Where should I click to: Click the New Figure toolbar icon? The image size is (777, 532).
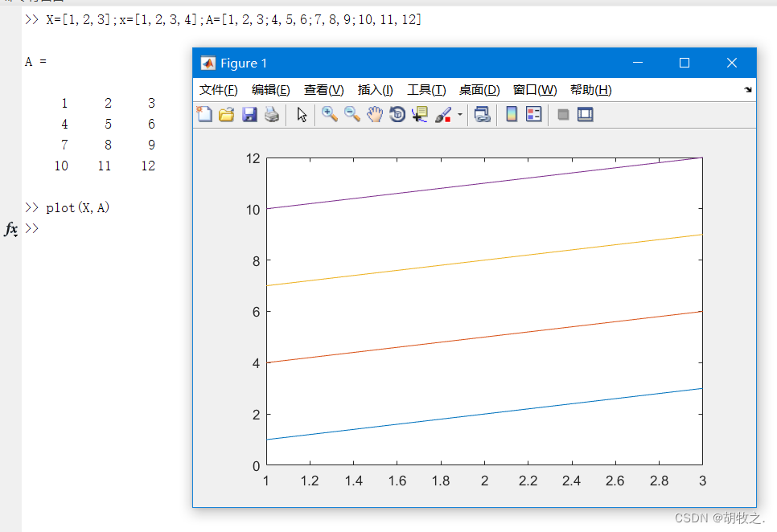click(x=204, y=115)
